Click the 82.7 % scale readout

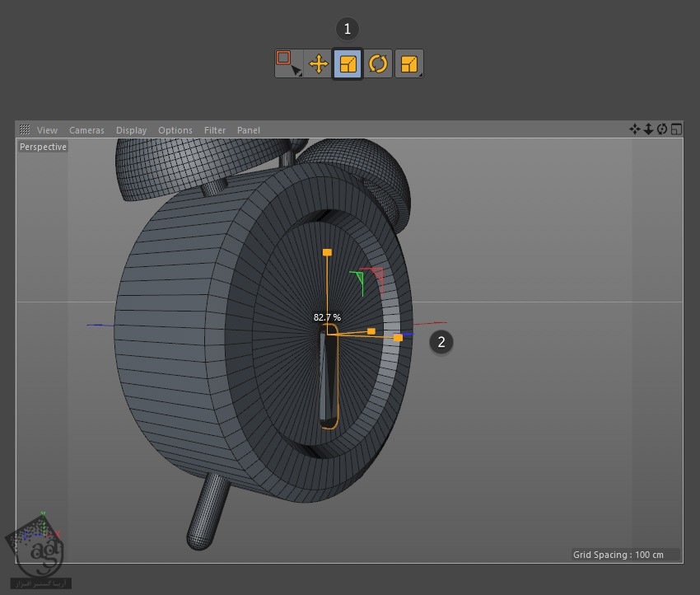point(327,317)
